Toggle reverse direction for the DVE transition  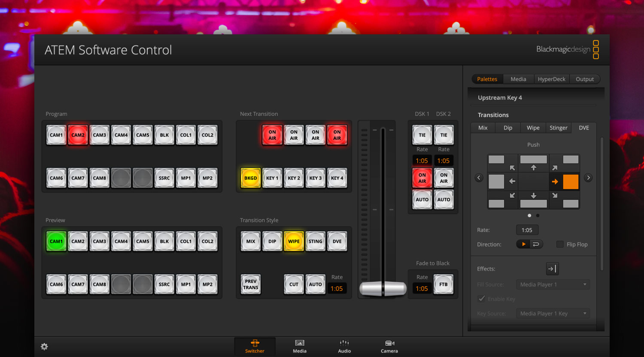[535, 244]
